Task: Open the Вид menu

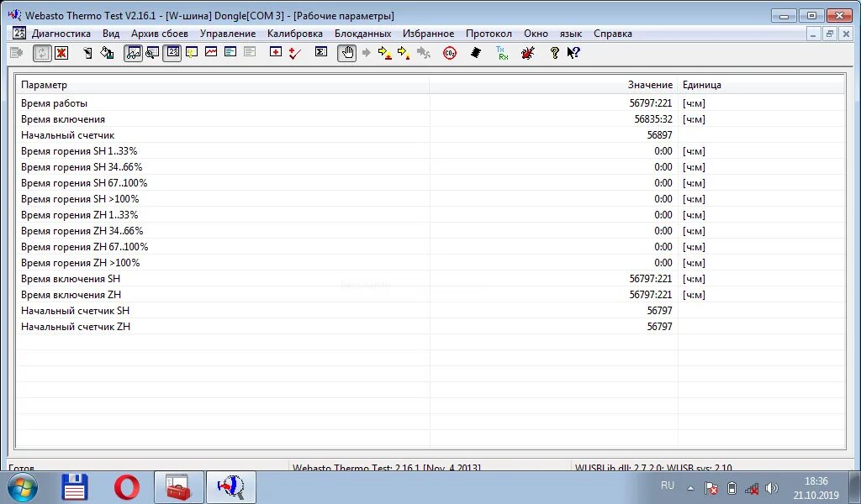Action: point(111,34)
